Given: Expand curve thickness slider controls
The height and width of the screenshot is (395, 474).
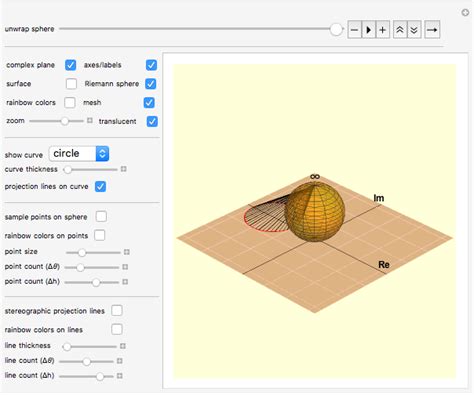Looking at the screenshot, I should coord(123,169).
